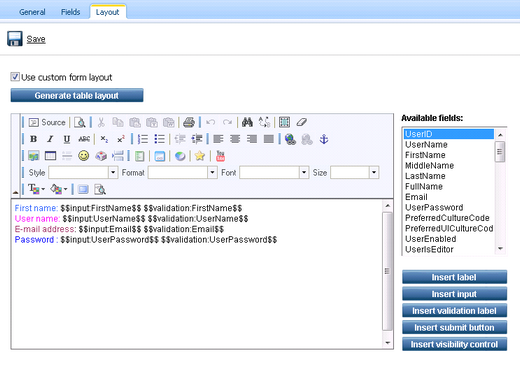Click editor text area scroll-down arrow
The image size is (520, 365).
(387, 343)
